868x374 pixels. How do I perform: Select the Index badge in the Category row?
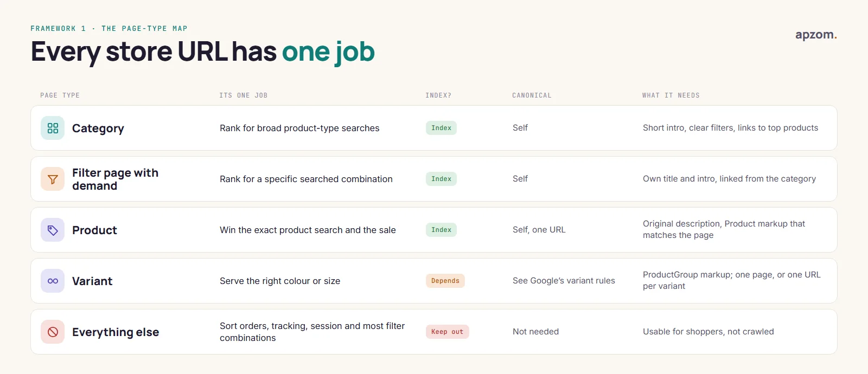(441, 128)
